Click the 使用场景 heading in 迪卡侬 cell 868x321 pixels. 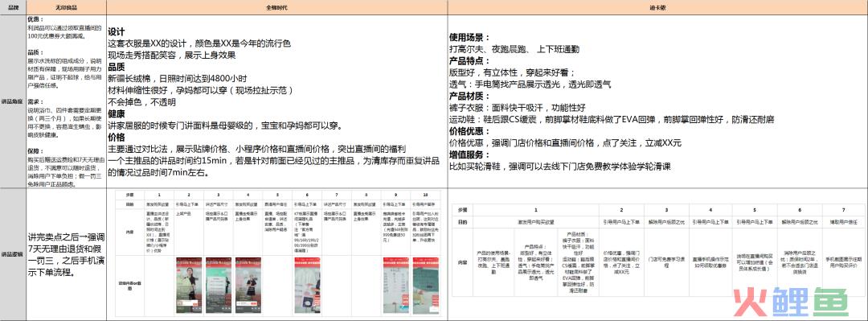click(x=469, y=38)
